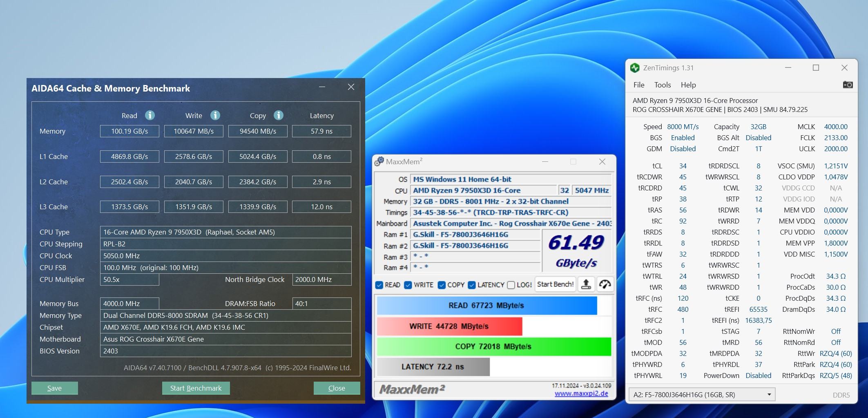Click the COPY 72018 MByte/s result bar

[494, 346]
